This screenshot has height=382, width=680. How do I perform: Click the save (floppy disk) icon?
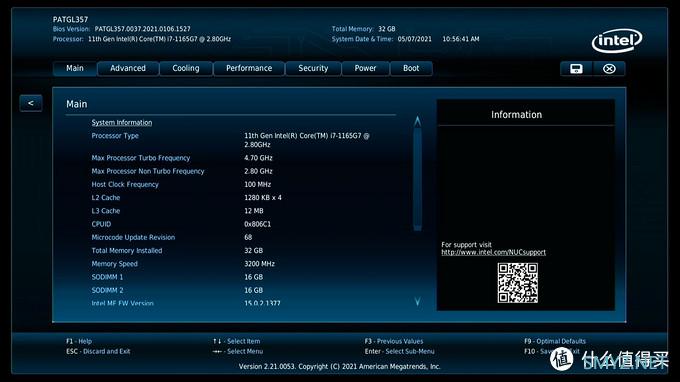pos(576,69)
